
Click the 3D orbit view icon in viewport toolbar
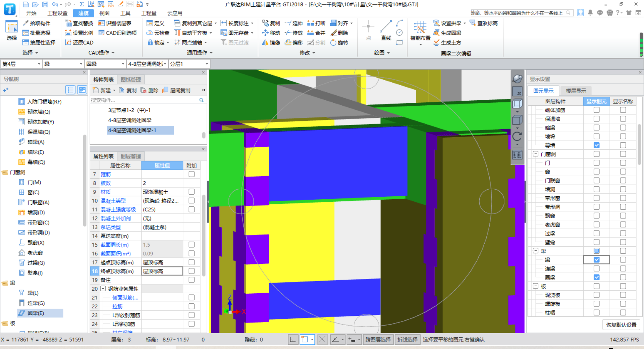(517, 79)
